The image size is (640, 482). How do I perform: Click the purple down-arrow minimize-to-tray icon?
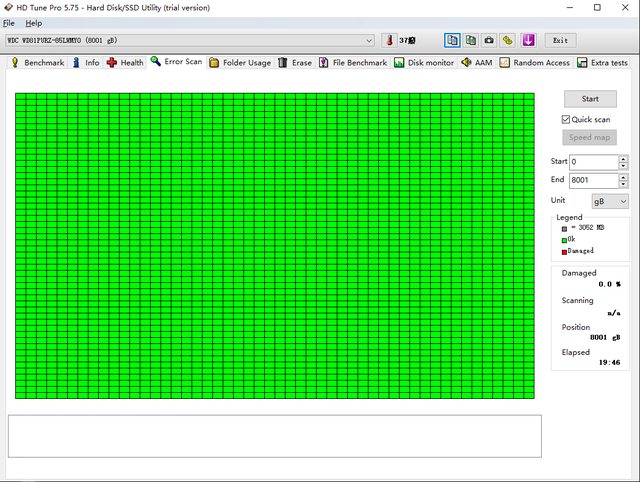pyautogui.click(x=528, y=40)
